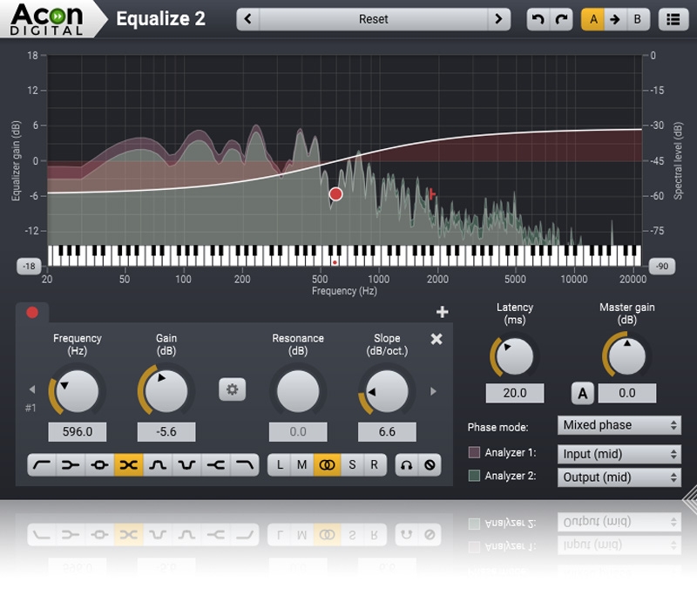Choose the notch filter type icon
This screenshot has width=697, height=616.
click(186, 465)
